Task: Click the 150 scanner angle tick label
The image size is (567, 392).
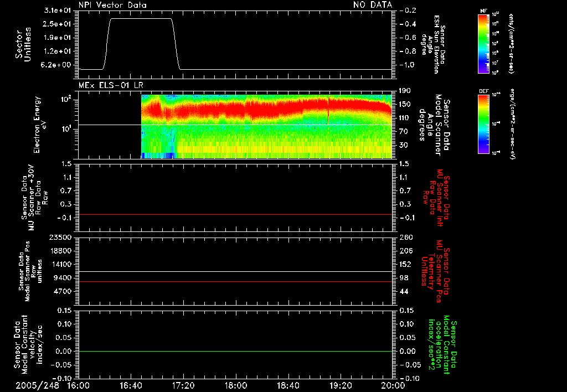Action: coord(406,105)
